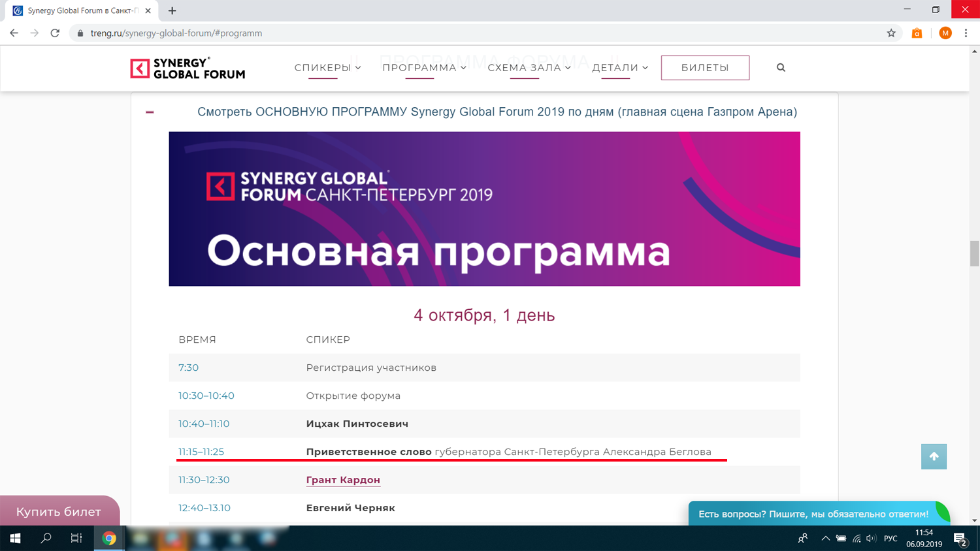This screenshot has width=980, height=551.
Task: Click the Открытие форума row text
Action: point(353,396)
